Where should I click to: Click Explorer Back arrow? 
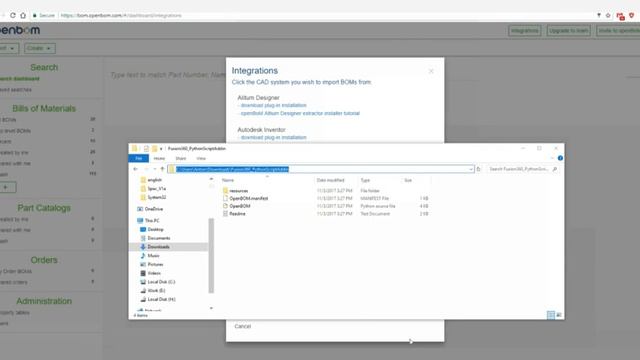click(136, 169)
